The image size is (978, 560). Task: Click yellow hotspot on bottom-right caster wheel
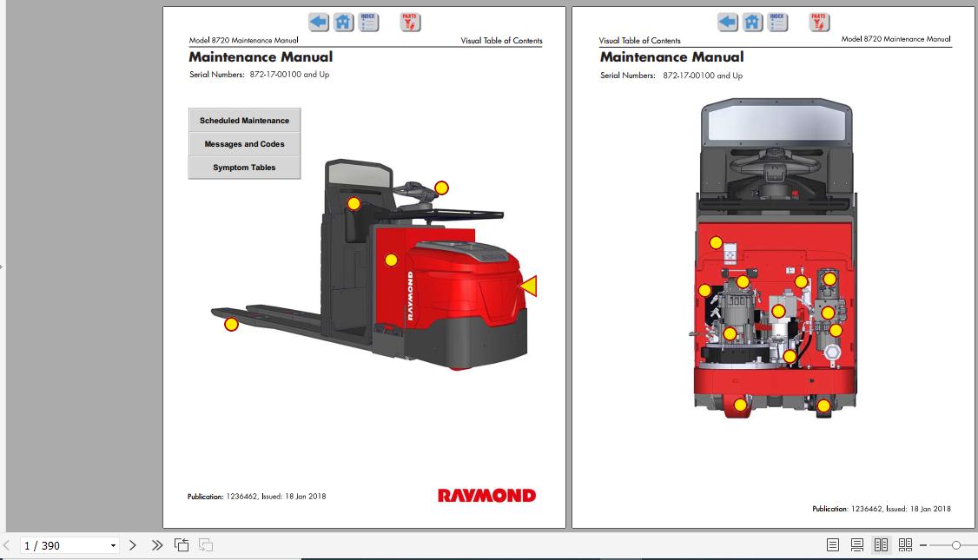click(823, 406)
